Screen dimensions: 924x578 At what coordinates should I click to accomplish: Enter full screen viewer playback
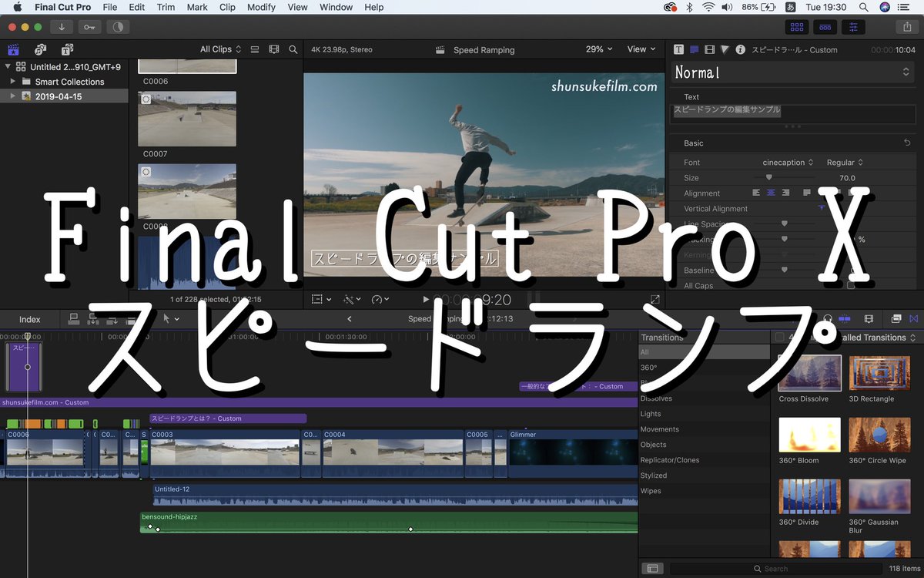pos(655,299)
